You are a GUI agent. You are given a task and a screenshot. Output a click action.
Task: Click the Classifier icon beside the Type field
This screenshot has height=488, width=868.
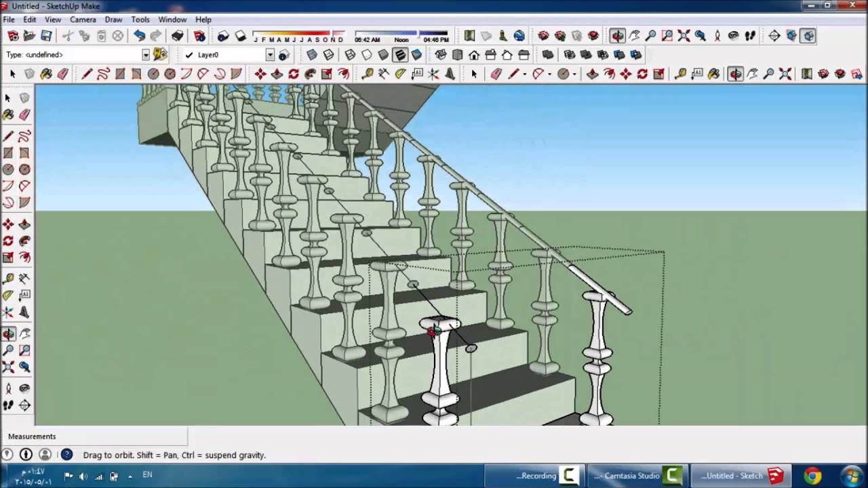[160, 55]
